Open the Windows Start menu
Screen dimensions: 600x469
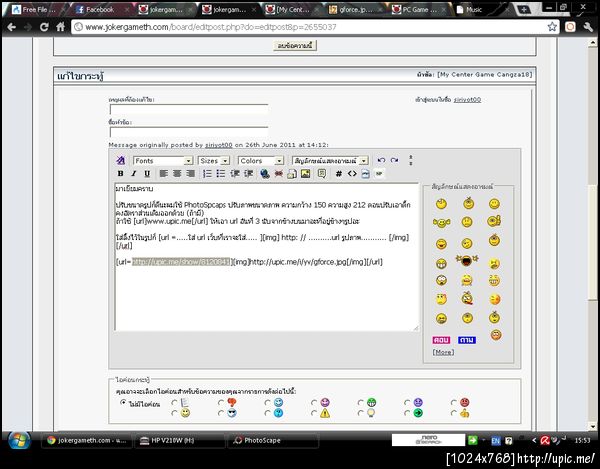[19, 441]
